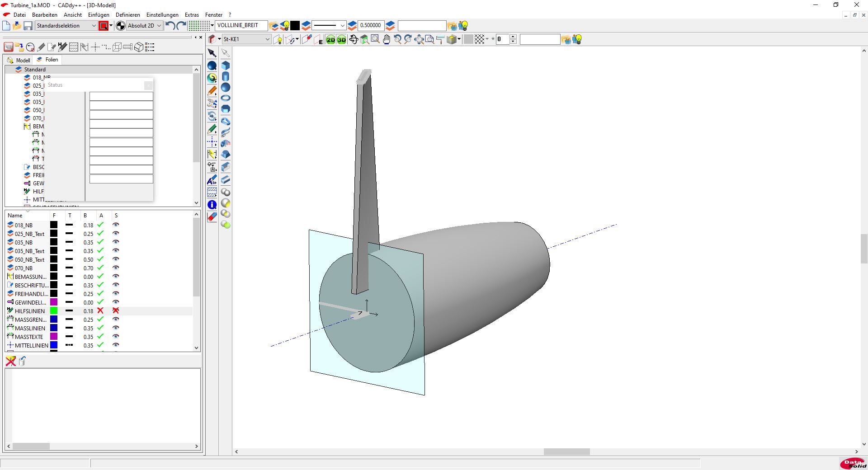Screen dimensions: 868x470
Task: Switch to the 3D view mode button
Action: (341, 40)
